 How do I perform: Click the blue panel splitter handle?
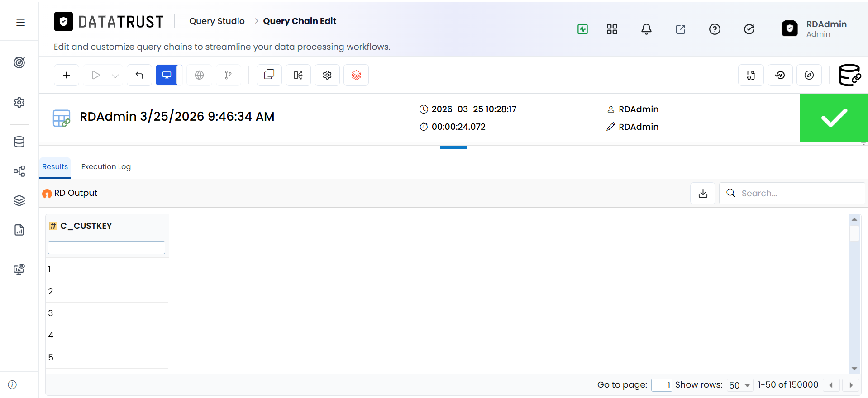(x=453, y=147)
